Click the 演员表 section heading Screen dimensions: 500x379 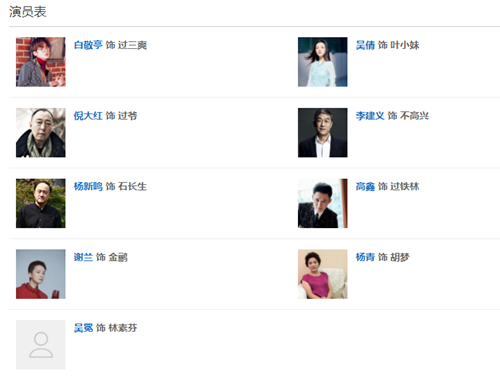(28, 12)
